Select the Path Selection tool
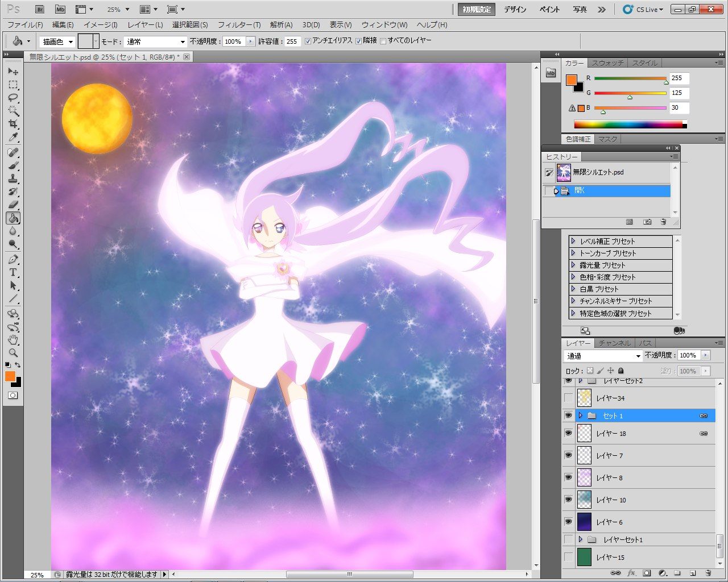 13,286
